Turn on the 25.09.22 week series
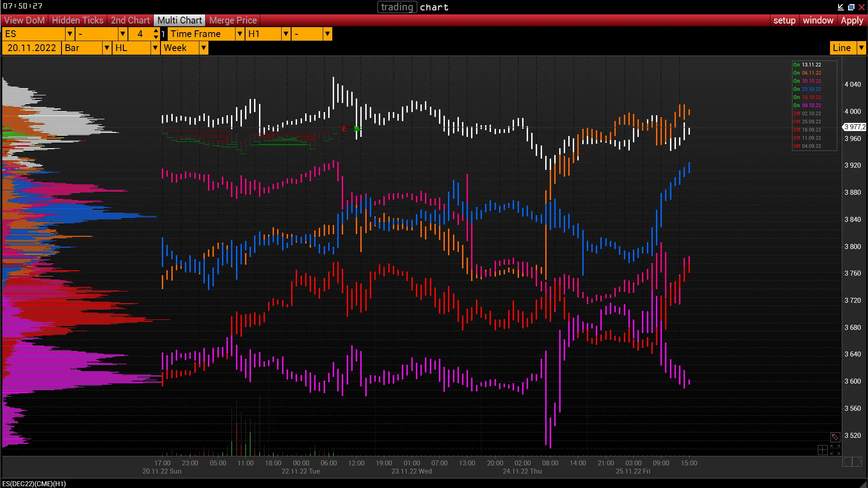Image resolution: width=868 pixels, height=488 pixels. [807, 122]
